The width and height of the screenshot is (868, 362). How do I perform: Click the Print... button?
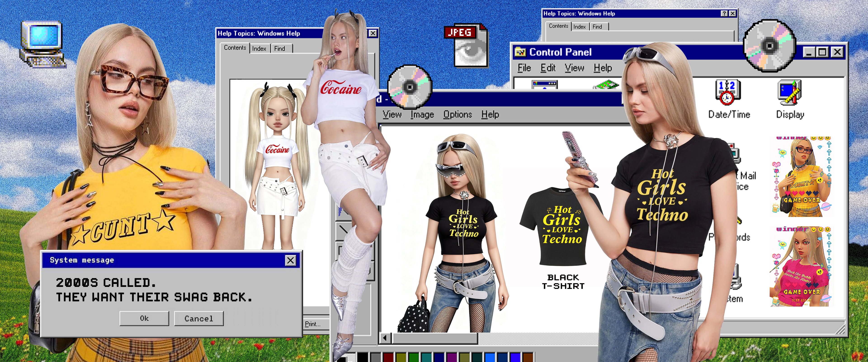313,324
